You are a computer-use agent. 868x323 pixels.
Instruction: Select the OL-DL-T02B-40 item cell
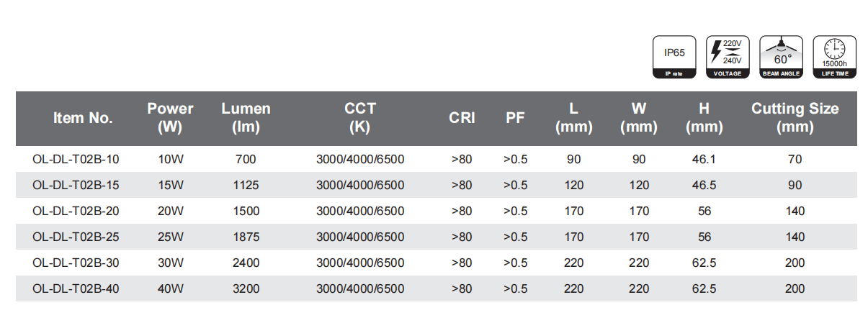pos(76,289)
